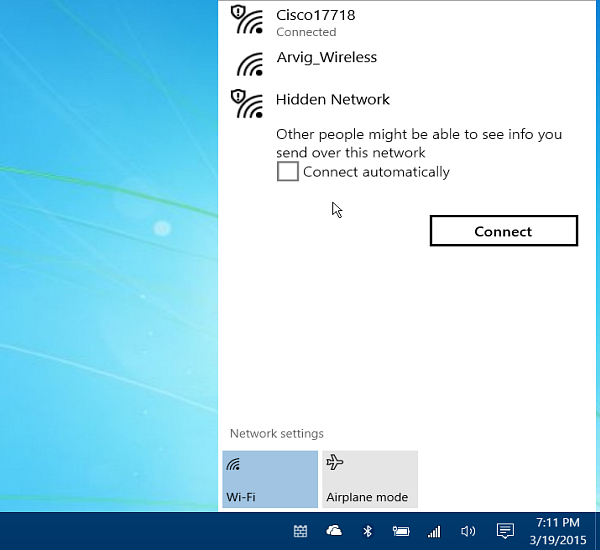The height and width of the screenshot is (550, 600).
Task: Click the Hidden Network Wi-Fi signal icon
Action: coord(247,104)
